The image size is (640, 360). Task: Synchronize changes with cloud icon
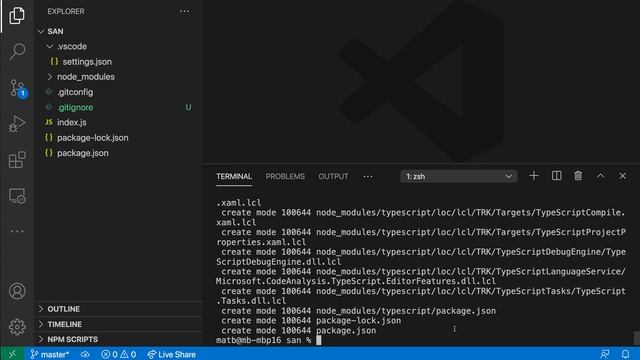point(85,354)
